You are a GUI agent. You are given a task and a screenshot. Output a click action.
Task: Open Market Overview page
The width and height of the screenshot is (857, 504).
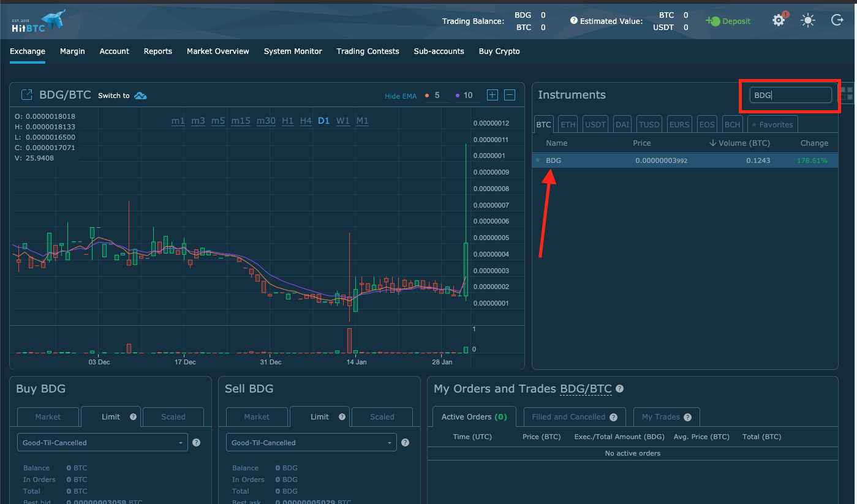[x=218, y=51]
